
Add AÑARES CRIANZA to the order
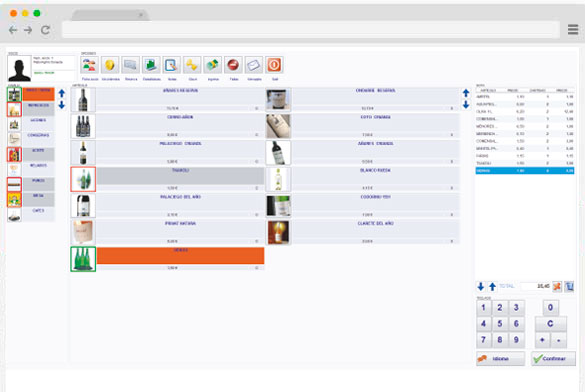pyautogui.click(x=375, y=153)
